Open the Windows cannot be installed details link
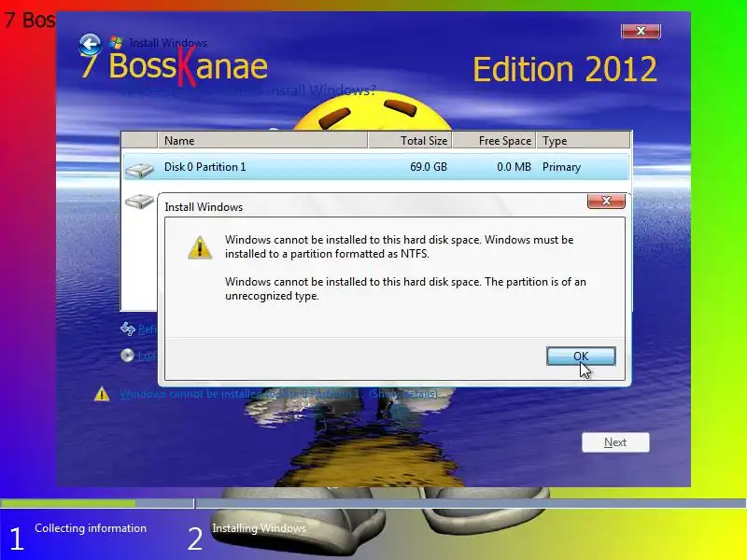 point(278,394)
